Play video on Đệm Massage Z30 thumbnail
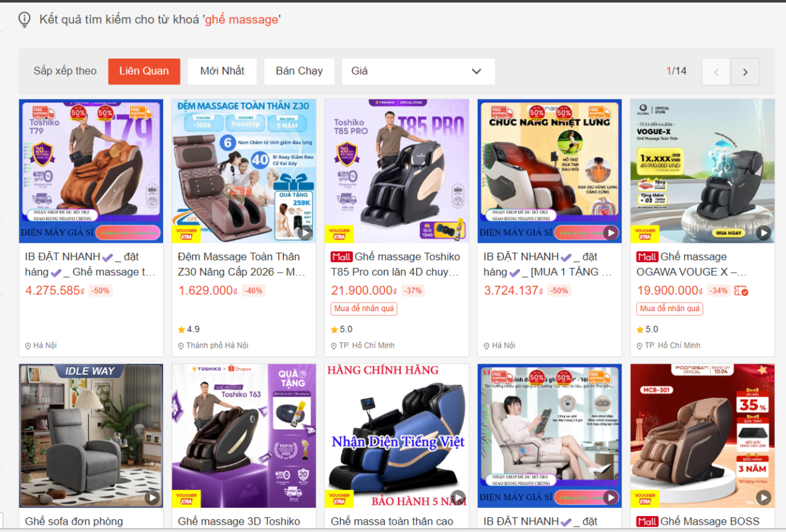Viewport: 786px width, 532px height. coord(304,233)
